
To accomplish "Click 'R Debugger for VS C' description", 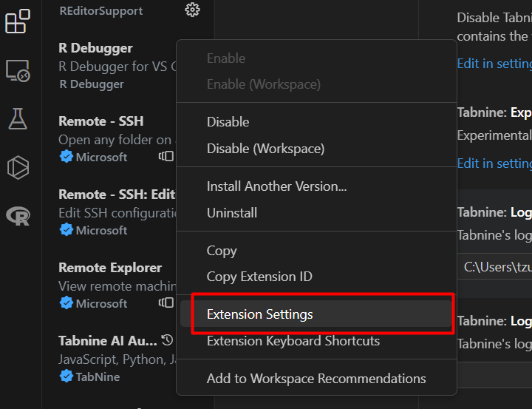I will pyautogui.click(x=117, y=67).
